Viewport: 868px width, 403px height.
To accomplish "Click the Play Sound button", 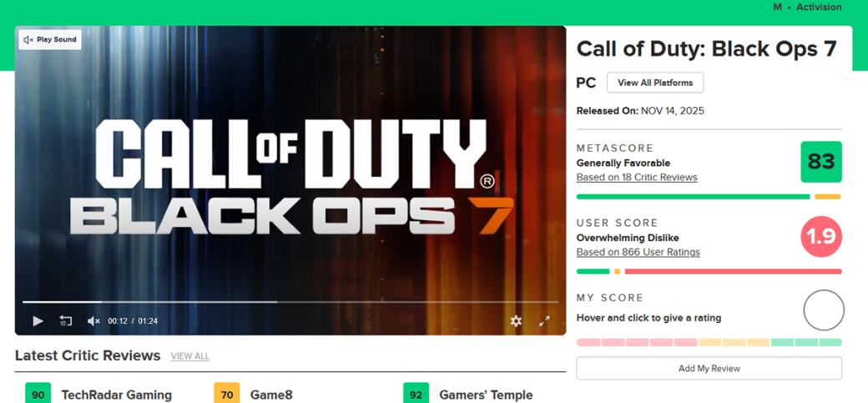I will point(50,40).
